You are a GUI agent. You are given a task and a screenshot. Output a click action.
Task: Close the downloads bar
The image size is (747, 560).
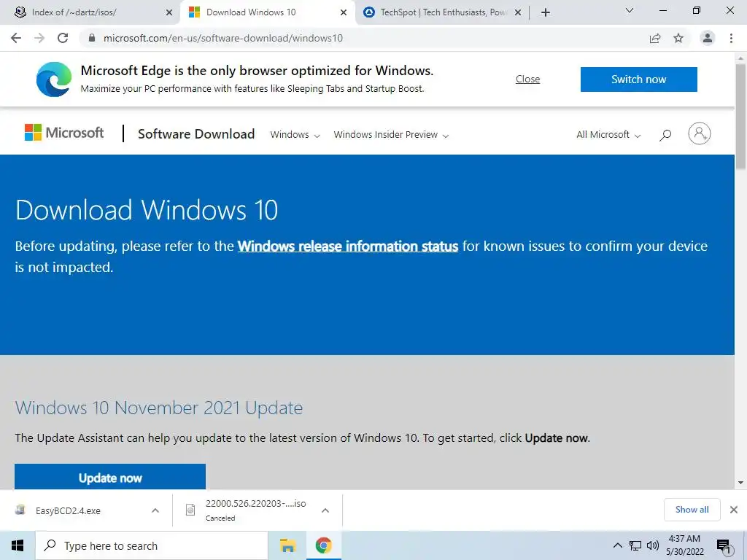tap(734, 510)
